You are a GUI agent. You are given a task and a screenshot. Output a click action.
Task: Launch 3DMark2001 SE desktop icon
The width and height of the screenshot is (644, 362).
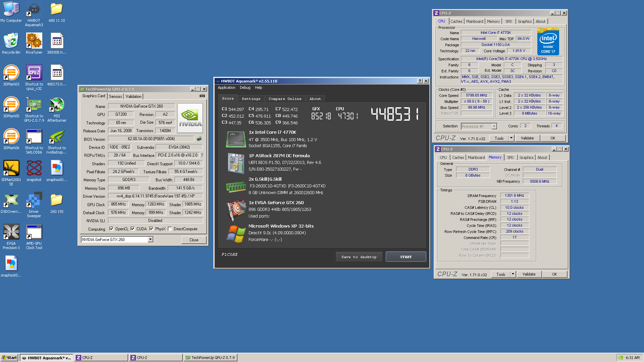tap(11, 173)
